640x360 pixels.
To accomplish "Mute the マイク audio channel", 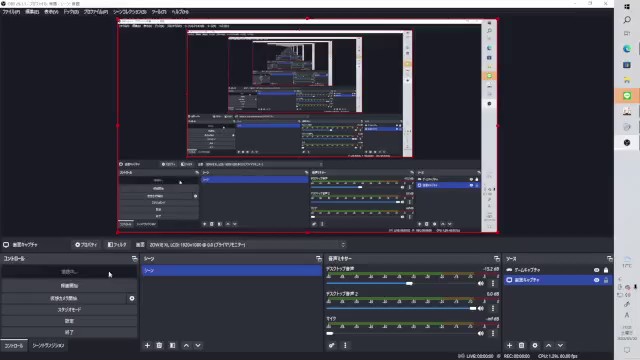I will [x=481, y=333].
